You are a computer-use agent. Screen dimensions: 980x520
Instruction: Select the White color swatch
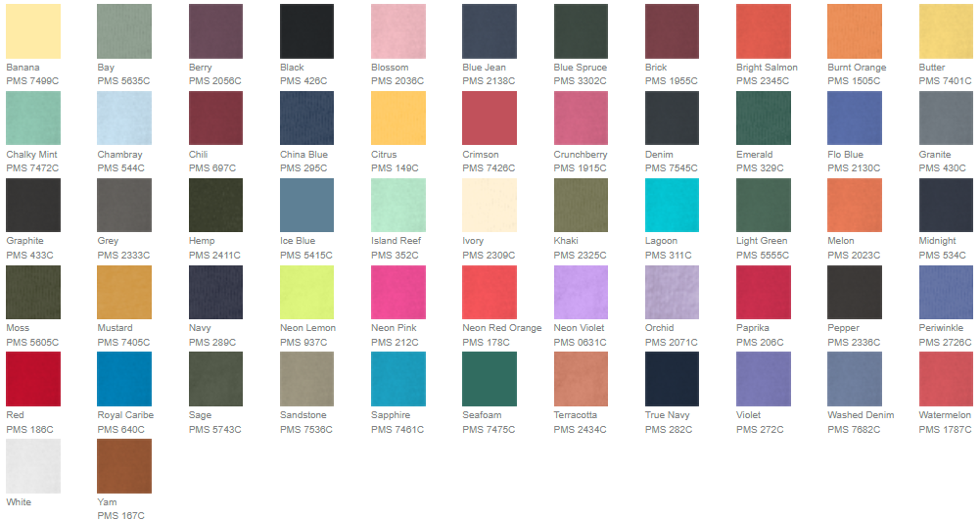pos(33,465)
